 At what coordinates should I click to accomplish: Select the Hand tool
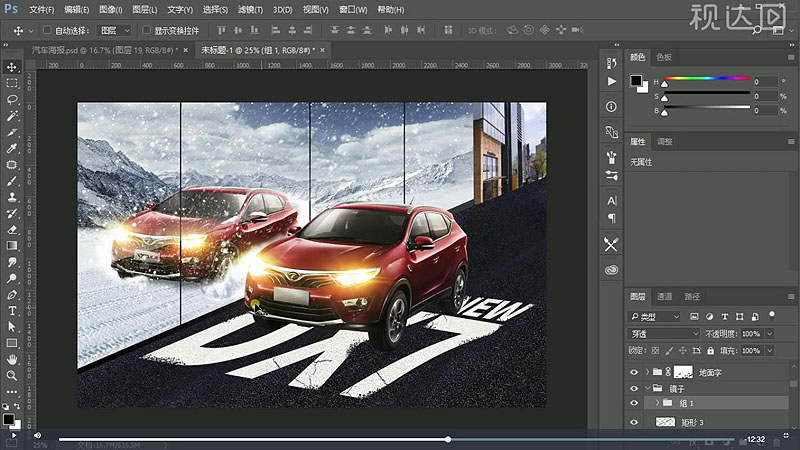click(12, 360)
